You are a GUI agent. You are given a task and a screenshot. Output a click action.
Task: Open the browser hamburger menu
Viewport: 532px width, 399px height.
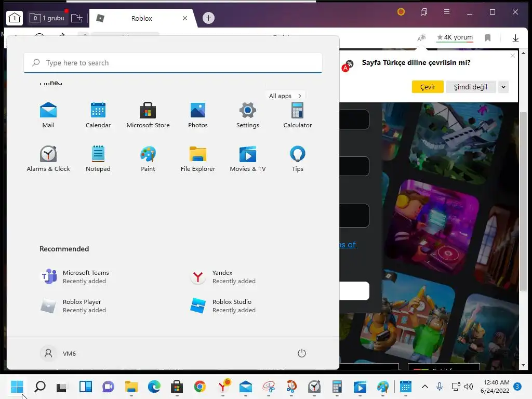coord(447,12)
